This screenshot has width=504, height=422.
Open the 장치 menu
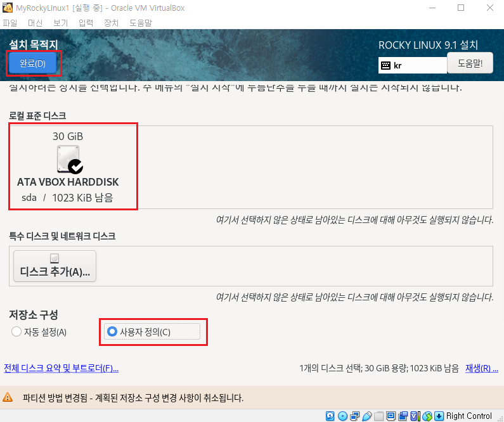[x=111, y=23]
